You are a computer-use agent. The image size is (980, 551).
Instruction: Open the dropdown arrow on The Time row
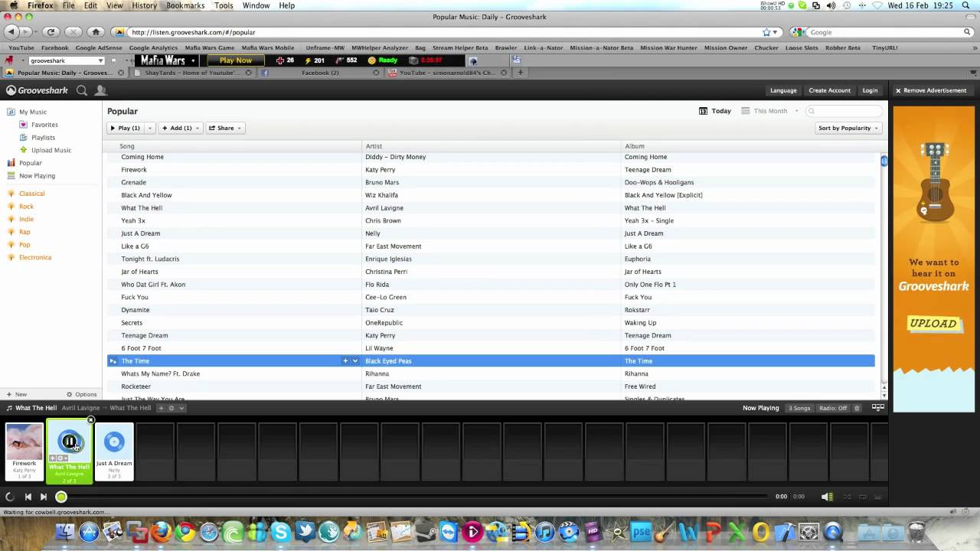pyautogui.click(x=355, y=361)
